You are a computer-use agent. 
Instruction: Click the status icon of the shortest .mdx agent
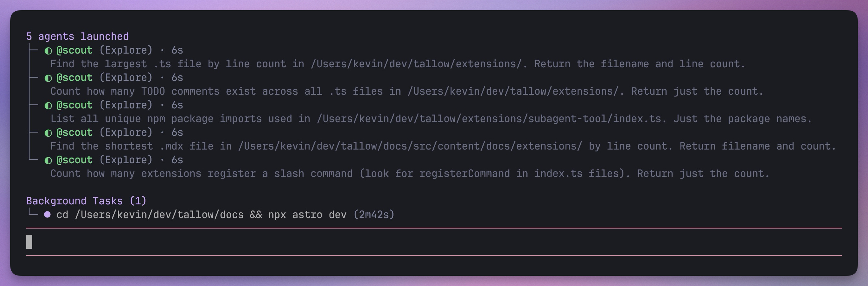(48, 133)
